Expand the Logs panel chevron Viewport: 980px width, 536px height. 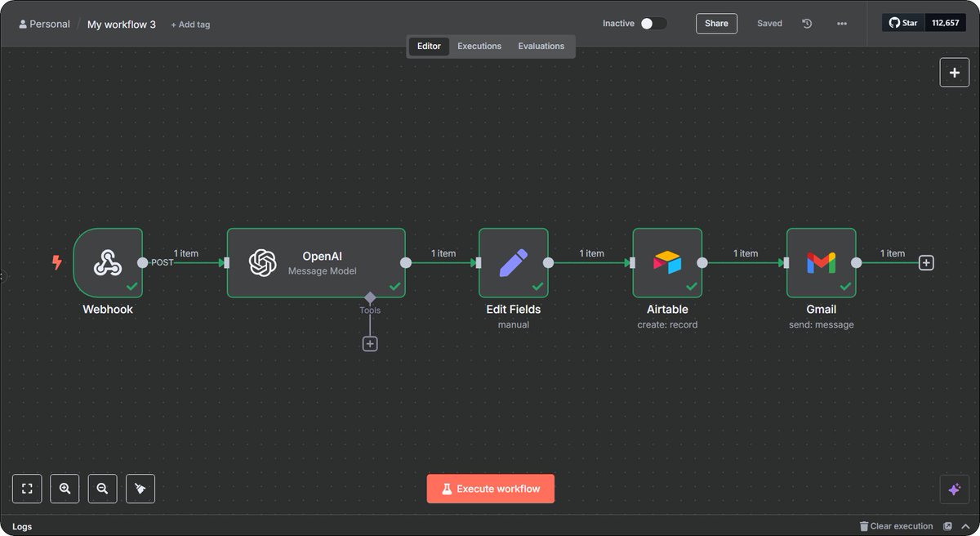click(x=965, y=526)
